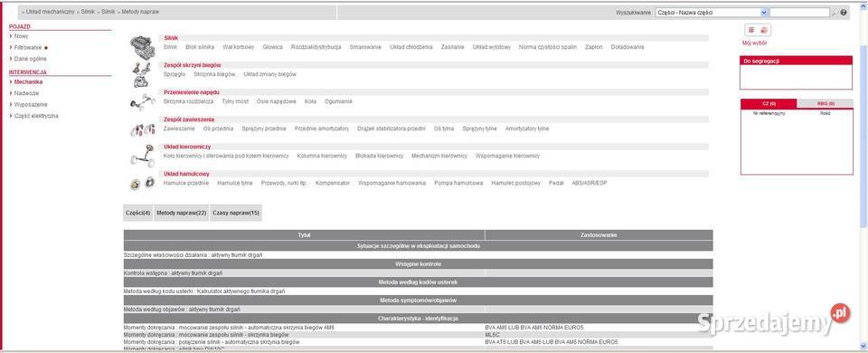Open the Zapłon link
This screenshot has height=353, width=868.
(594, 47)
